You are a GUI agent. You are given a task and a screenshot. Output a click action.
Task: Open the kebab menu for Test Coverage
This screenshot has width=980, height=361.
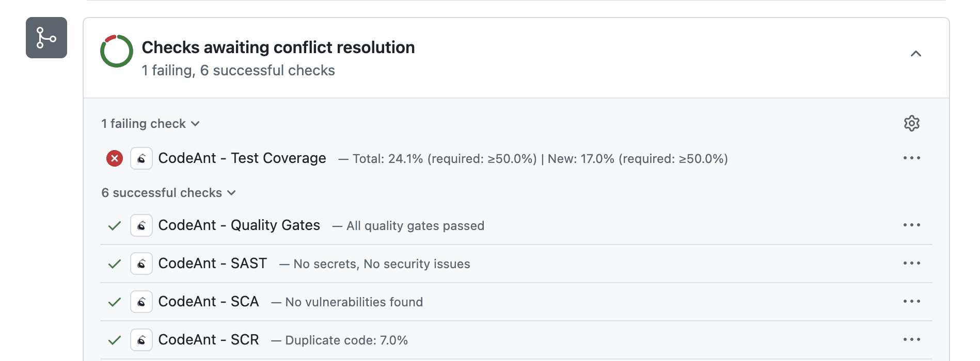click(912, 158)
